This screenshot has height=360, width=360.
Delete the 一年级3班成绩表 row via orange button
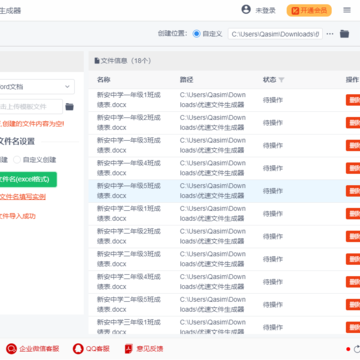click(x=353, y=145)
